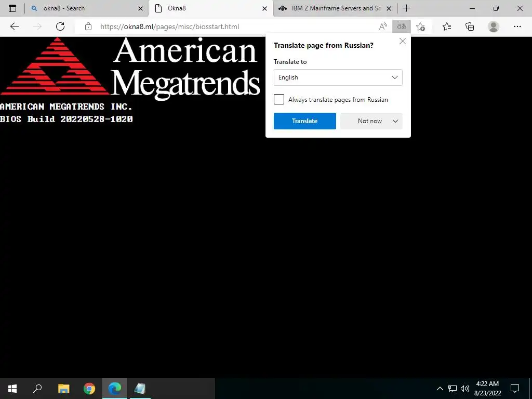532x399 pixels.
Task: Open the Action Center notifications
Action: (x=515, y=389)
